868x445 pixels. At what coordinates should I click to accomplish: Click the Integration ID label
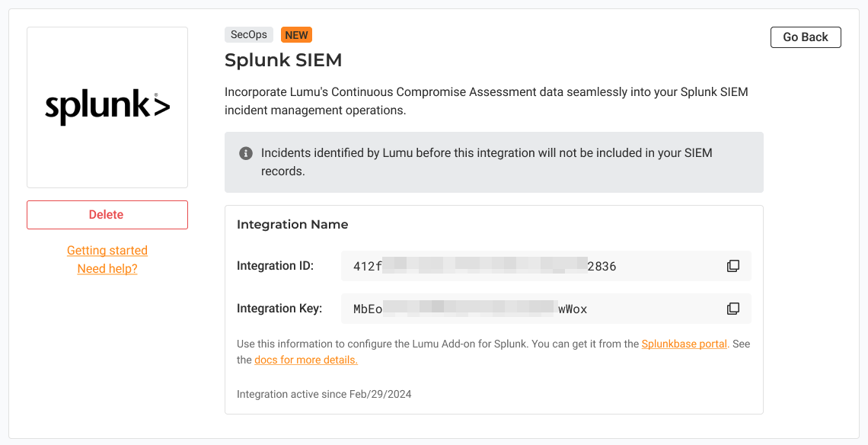point(275,266)
